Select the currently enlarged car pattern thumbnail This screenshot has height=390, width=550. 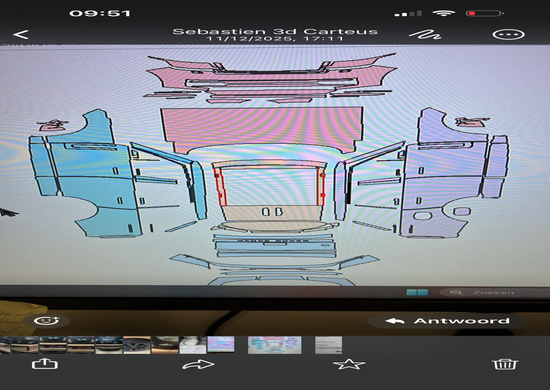275,345
